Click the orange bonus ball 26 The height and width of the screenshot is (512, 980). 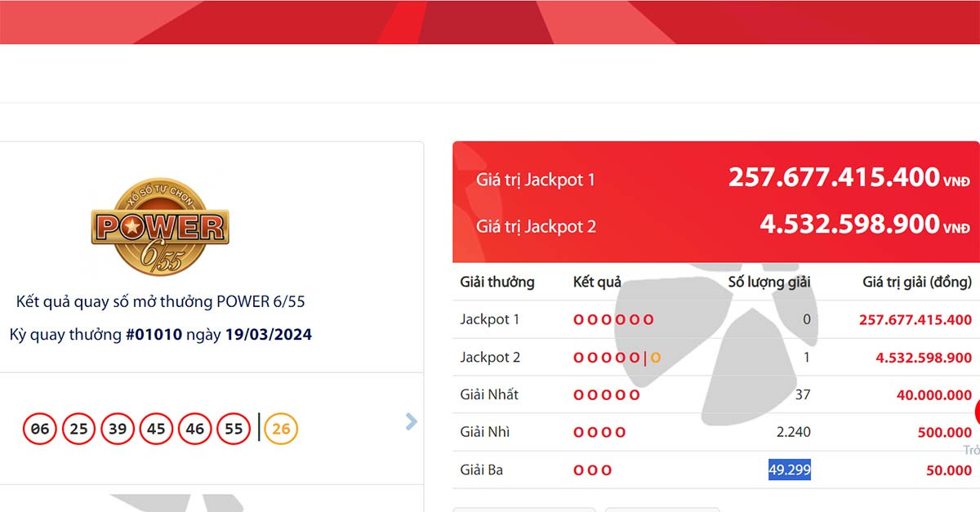[281, 429]
